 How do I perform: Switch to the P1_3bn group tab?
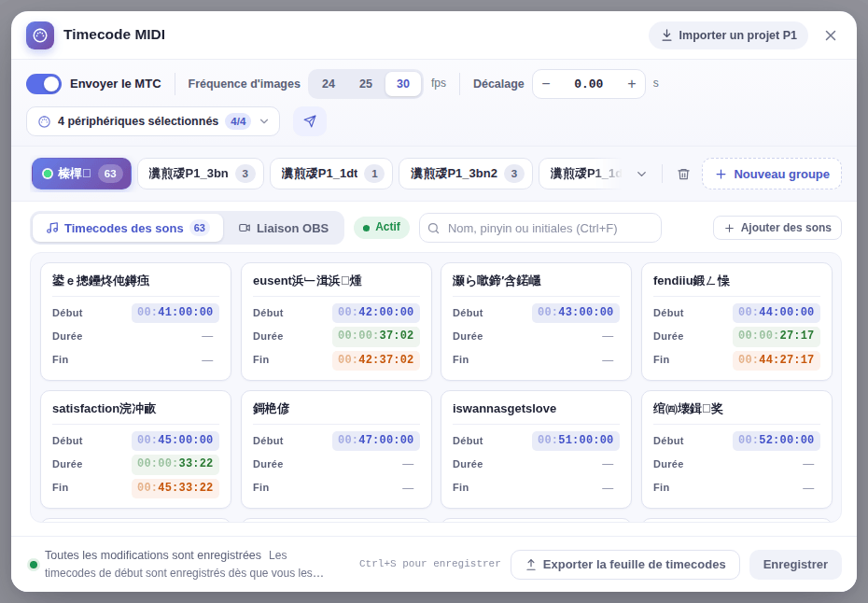tap(201, 174)
